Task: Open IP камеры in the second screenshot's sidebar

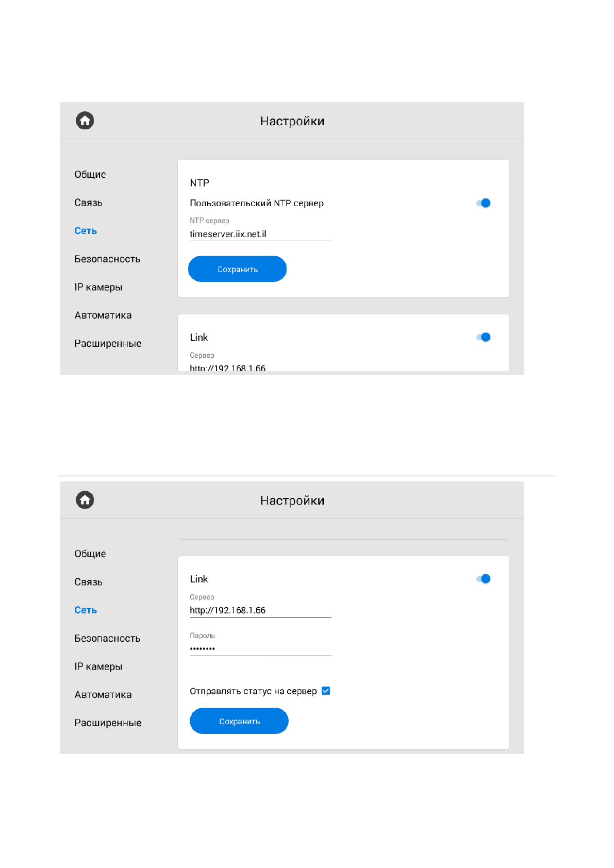Action: (98, 666)
